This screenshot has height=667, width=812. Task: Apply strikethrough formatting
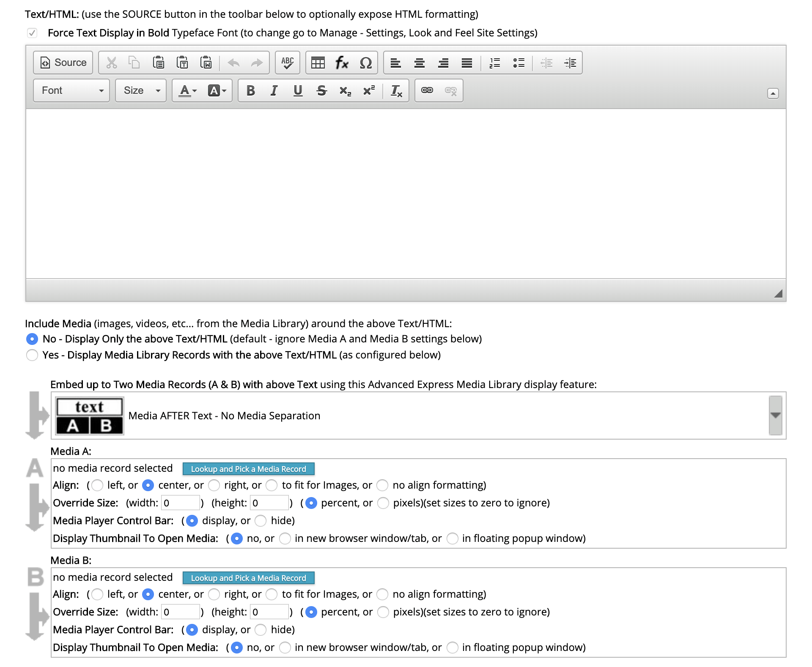click(321, 90)
